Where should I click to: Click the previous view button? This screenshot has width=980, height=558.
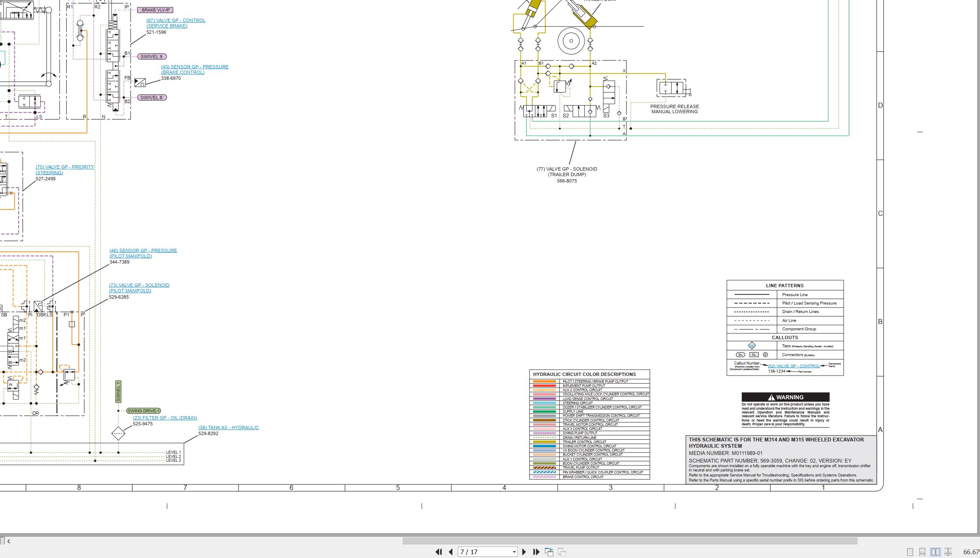[x=549, y=552]
